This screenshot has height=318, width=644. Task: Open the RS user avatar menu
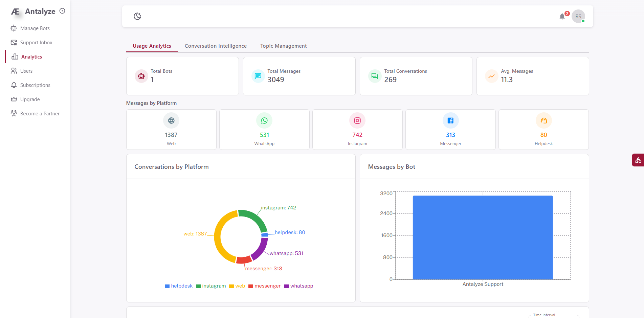click(578, 17)
